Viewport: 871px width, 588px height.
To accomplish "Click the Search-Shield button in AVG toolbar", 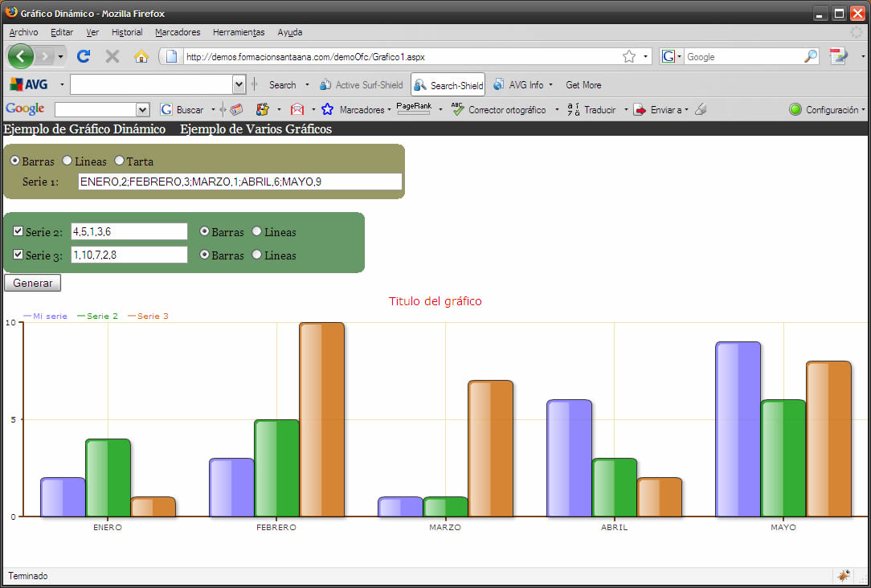I will [x=448, y=85].
